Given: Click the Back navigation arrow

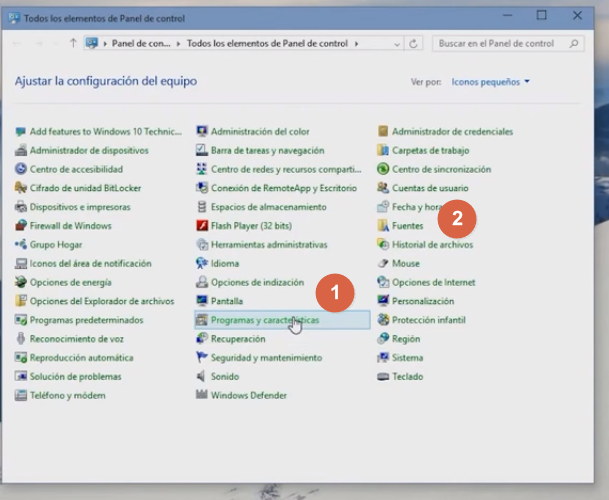Looking at the screenshot, I should pos(17,44).
